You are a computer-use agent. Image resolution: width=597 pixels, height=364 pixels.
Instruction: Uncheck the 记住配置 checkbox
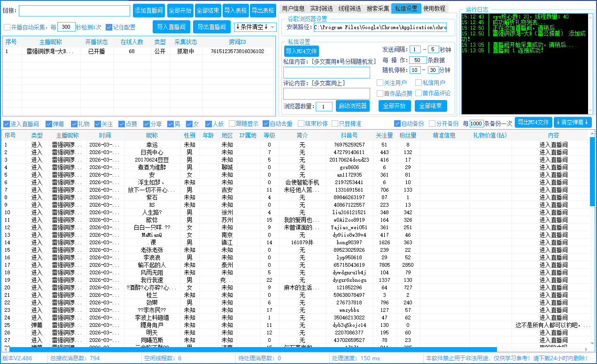(x=109, y=27)
